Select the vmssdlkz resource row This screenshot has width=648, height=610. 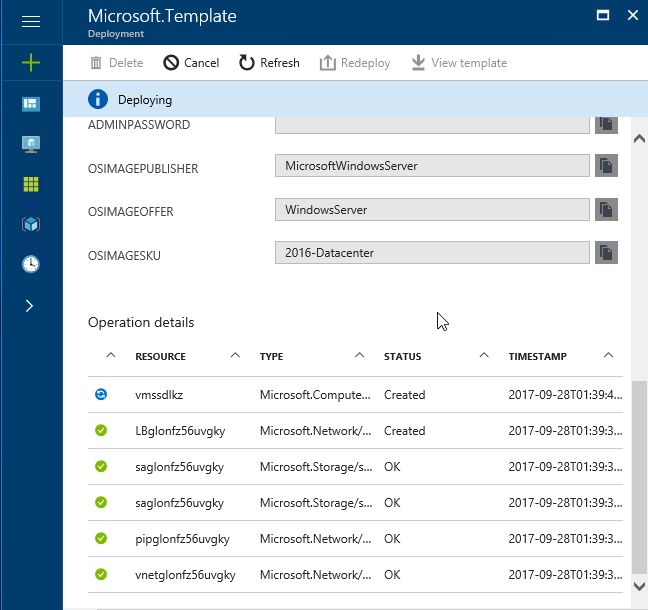point(355,395)
